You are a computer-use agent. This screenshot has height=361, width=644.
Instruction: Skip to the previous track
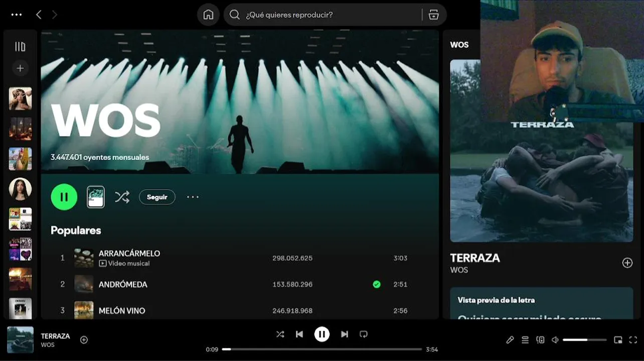299,334
